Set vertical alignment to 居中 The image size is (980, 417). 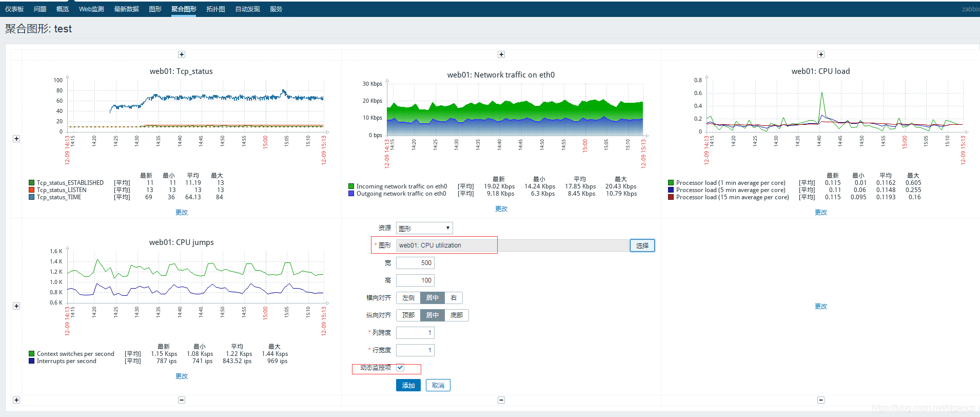[x=433, y=315]
